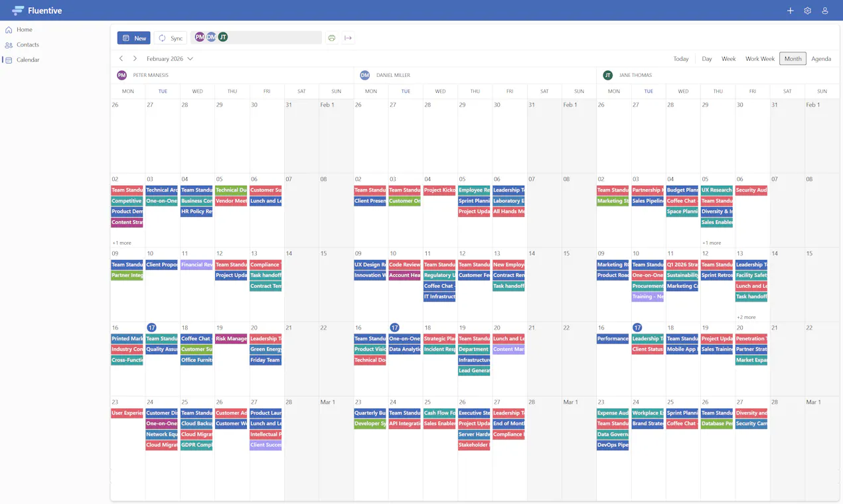Viewport: 843px width, 504px height.
Task: Switch to Day view
Action: pyautogui.click(x=707, y=59)
